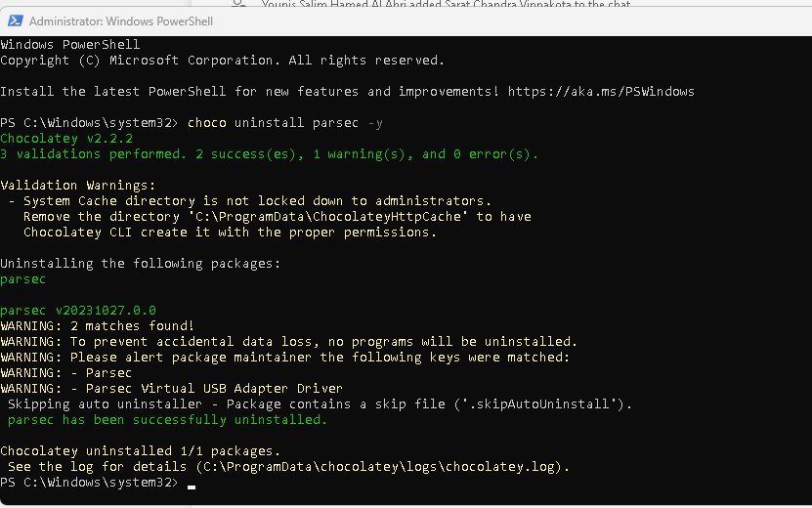The height and width of the screenshot is (508, 812).
Task: Click the 'WARNING: - Parsec' line
Action: coord(65,373)
